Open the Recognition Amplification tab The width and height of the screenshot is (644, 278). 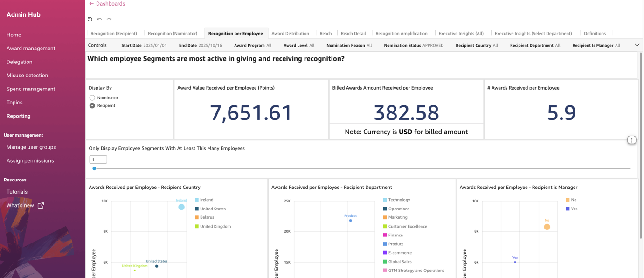click(x=401, y=34)
